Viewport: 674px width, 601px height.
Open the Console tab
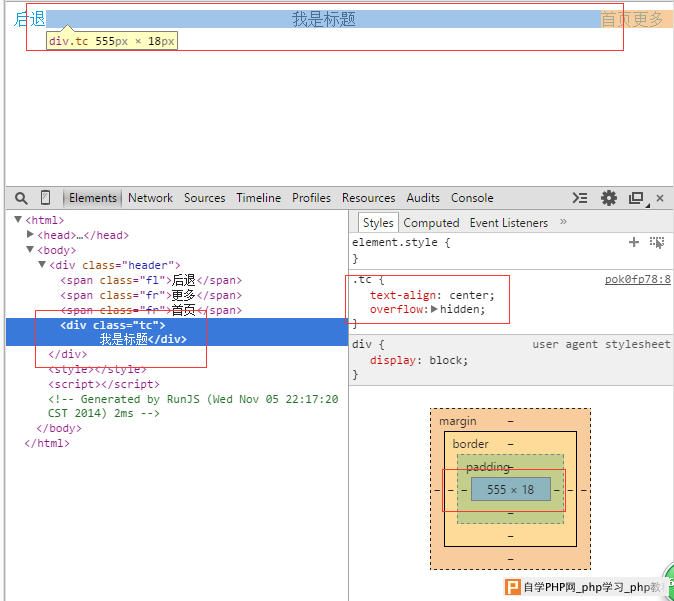[472, 198]
